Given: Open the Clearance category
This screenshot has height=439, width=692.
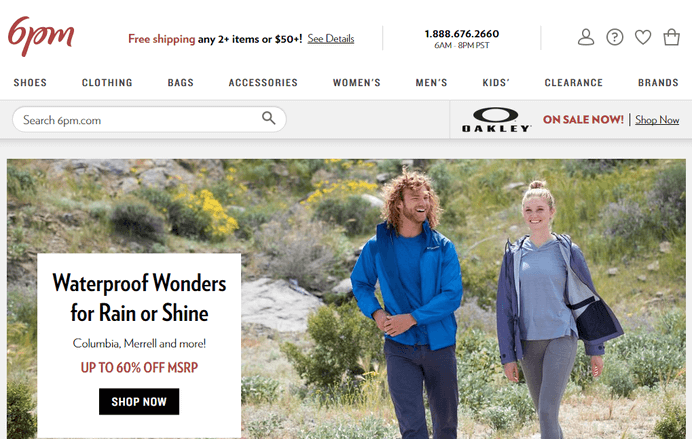Looking at the screenshot, I should pos(574,83).
